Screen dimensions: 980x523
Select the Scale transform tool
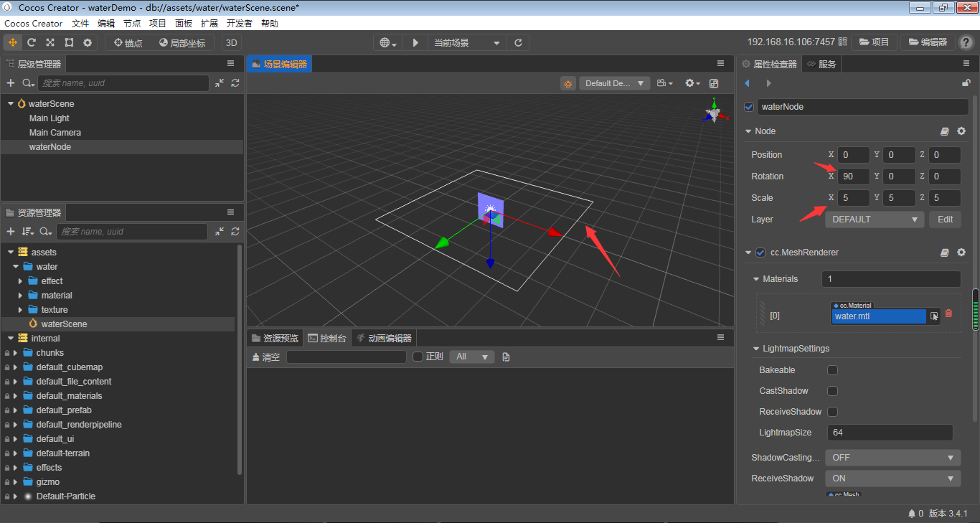tap(49, 42)
